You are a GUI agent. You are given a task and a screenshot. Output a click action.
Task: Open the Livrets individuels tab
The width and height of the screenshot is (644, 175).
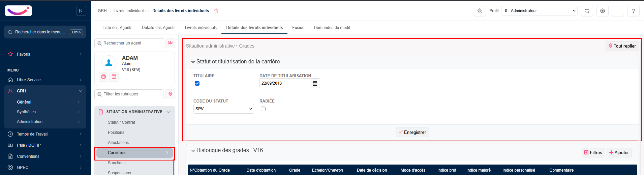coord(201,28)
